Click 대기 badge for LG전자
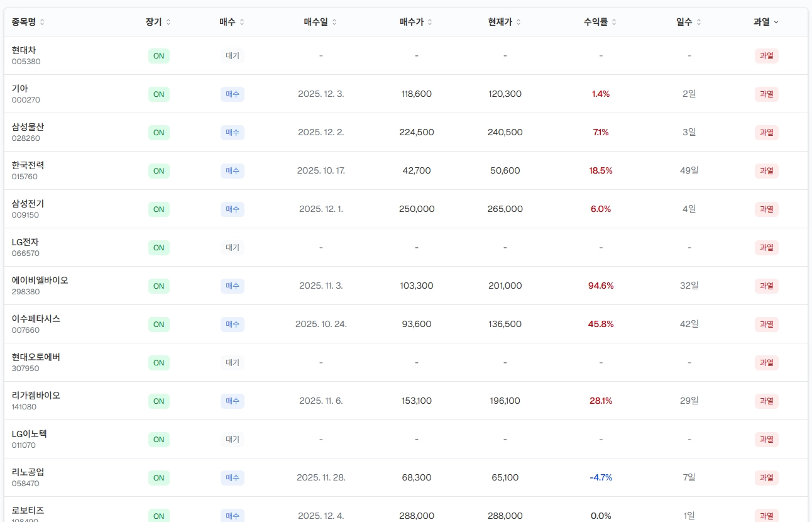Image resolution: width=812 pixels, height=522 pixels. [x=233, y=248]
